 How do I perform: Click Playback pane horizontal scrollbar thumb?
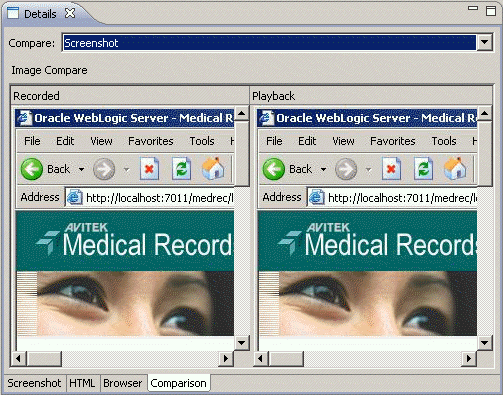click(286, 359)
